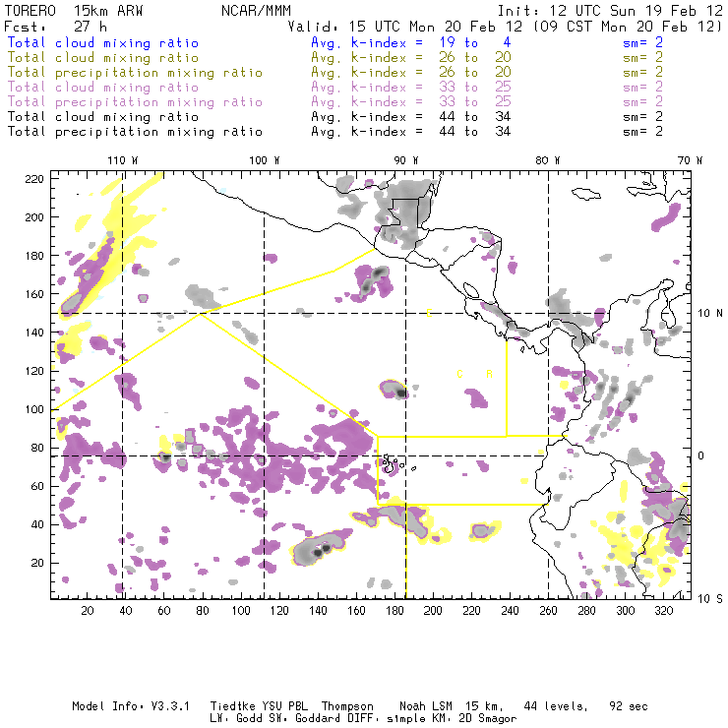Click the 'Fcst: 27 h' forecast hour text

pos(55,27)
